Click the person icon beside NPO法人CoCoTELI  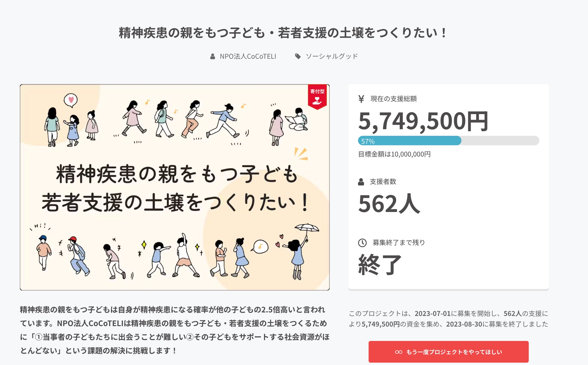213,56
